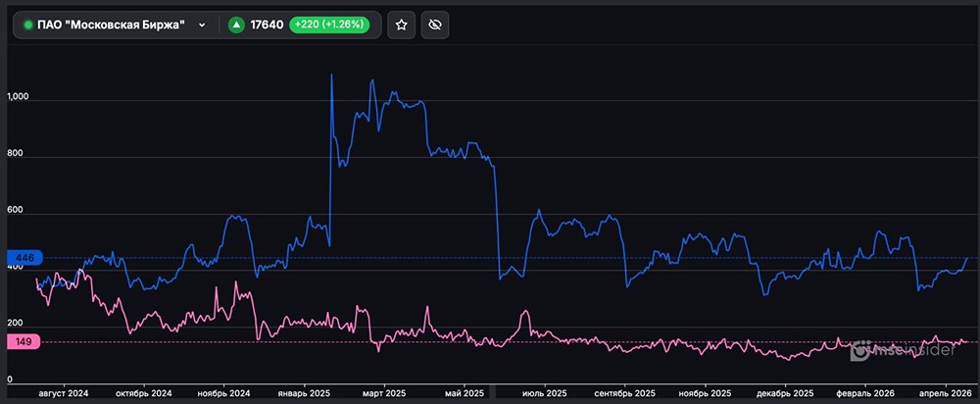Click the green status dot before company name
This screenshot has height=404, width=980.
pos(27,25)
